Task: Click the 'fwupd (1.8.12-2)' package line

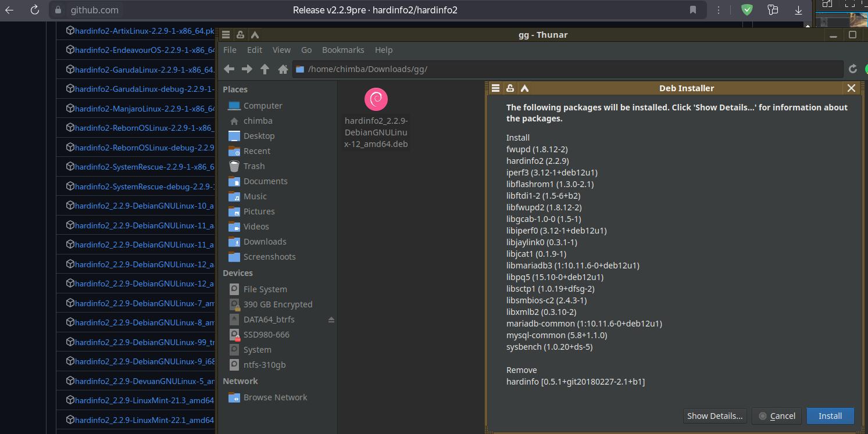Action: tap(537, 149)
